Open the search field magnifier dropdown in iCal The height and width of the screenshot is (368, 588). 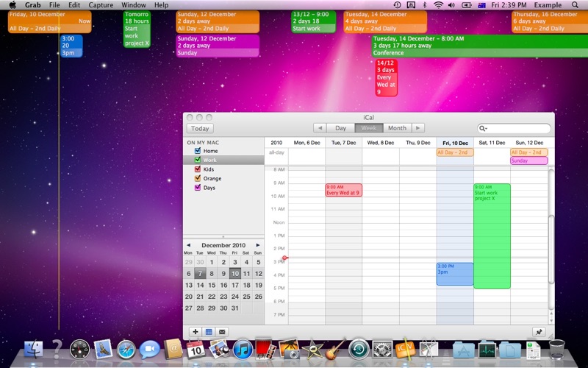tap(483, 128)
